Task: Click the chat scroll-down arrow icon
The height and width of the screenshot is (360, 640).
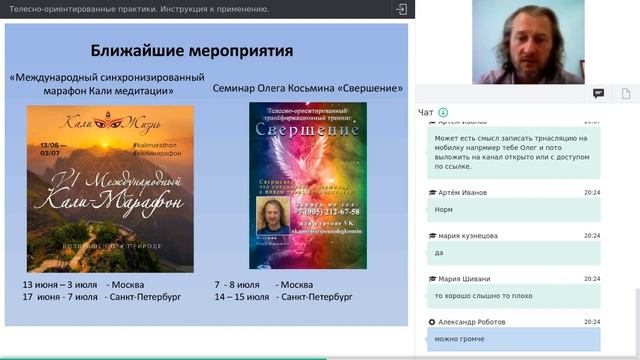Action: point(443,112)
